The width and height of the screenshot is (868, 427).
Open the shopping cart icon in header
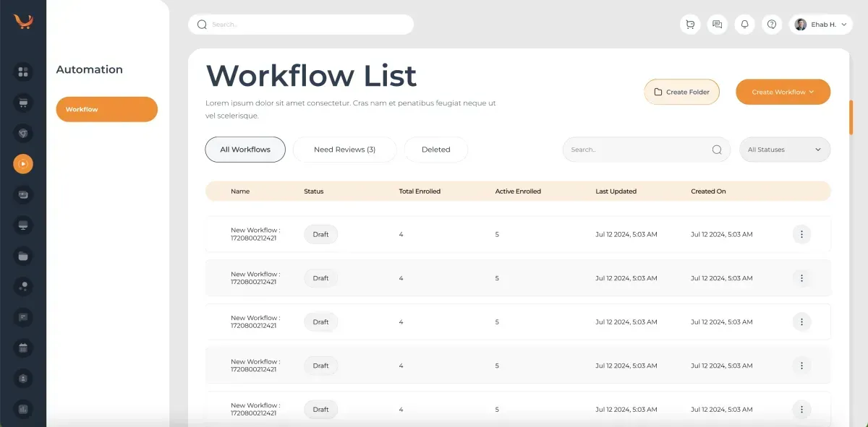pos(690,25)
